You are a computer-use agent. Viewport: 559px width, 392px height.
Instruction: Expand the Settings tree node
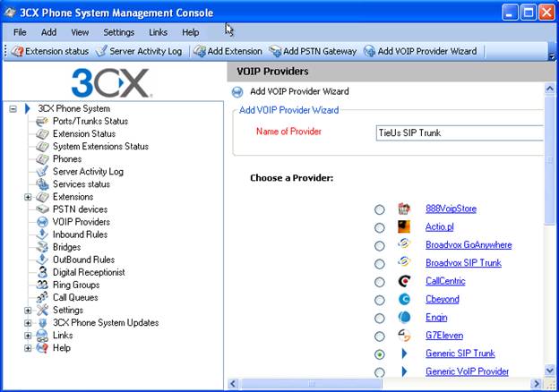pos(28,311)
